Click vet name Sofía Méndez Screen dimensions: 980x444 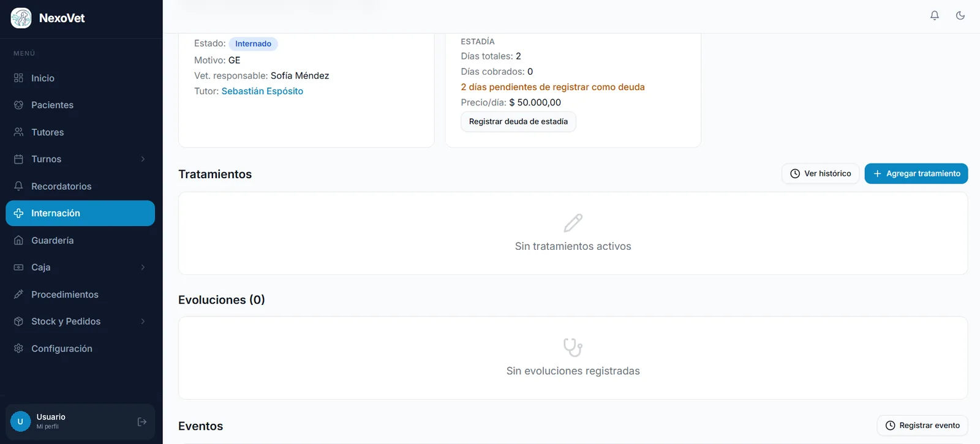[300, 75]
